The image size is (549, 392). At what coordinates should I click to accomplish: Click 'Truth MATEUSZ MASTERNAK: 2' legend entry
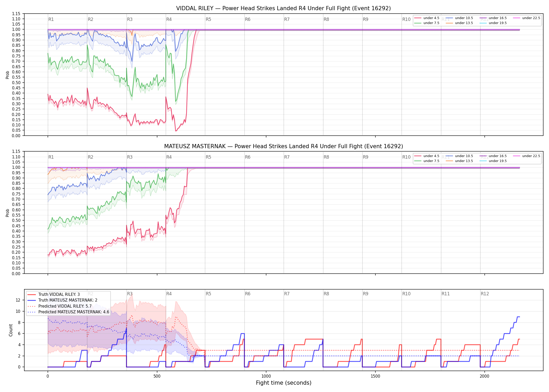(x=62, y=300)
